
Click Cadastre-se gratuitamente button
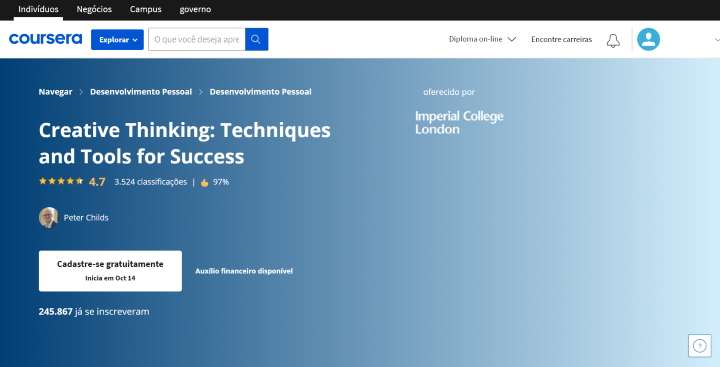tap(110, 271)
